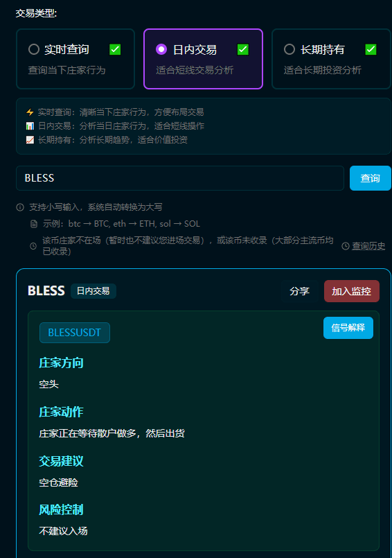Toggle the green checkbox beside 日内交易
The width and height of the screenshot is (392, 558).
click(243, 49)
